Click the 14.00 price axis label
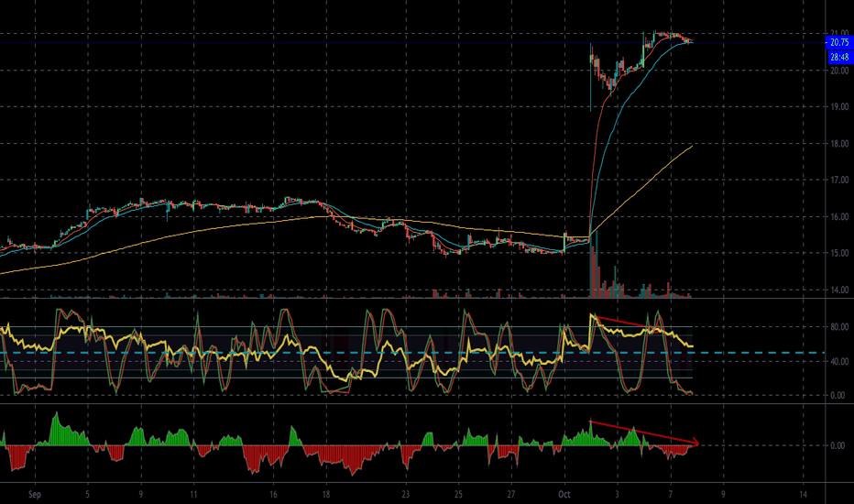Image resolution: width=854 pixels, height=504 pixels. 839,290
